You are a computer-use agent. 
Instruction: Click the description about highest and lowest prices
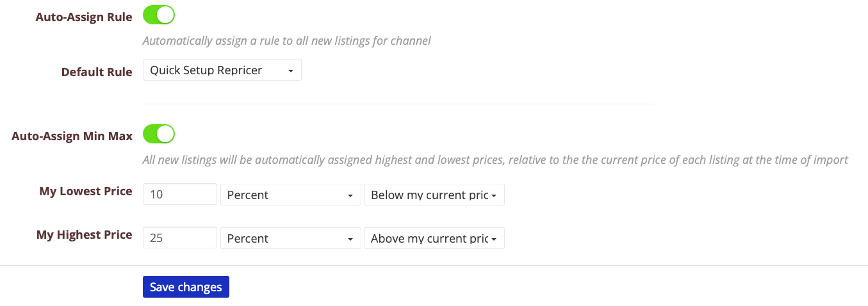tap(495, 160)
